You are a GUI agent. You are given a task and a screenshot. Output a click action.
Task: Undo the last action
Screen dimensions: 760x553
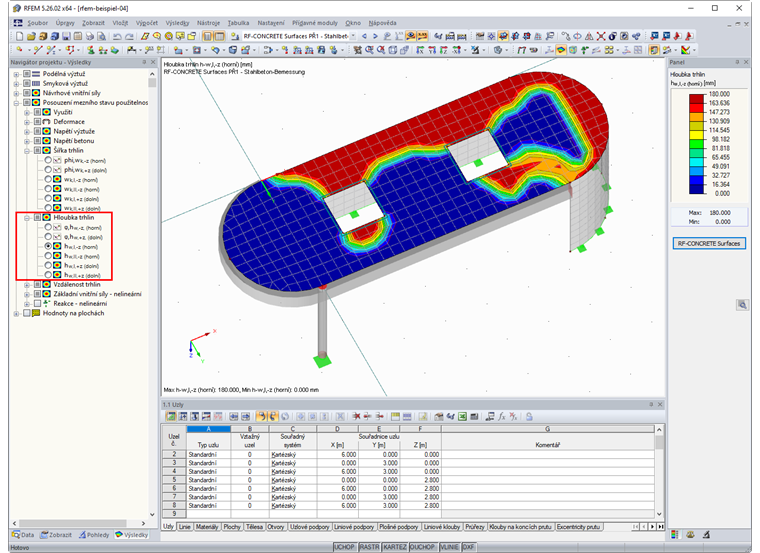click(117, 36)
